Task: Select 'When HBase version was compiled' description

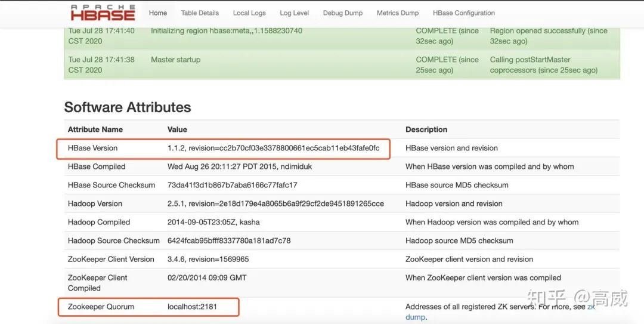Action: click(x=490, y=166)
